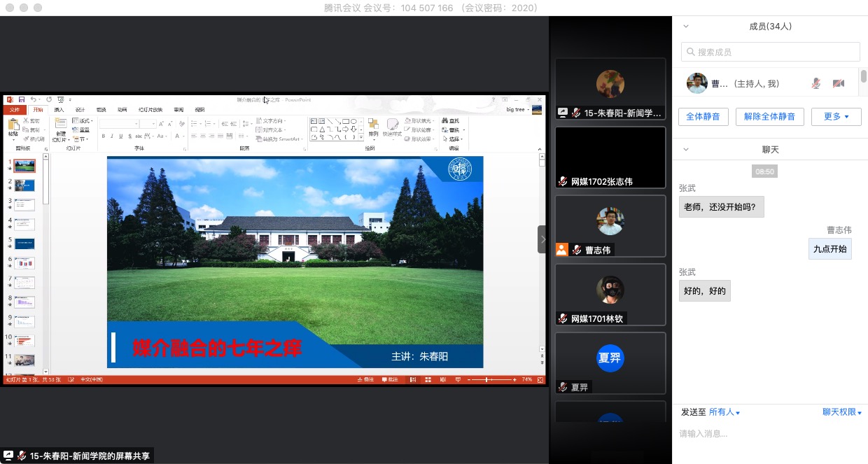
Task: Switch to the 插入 ribbon tab
Action: pyautogui.click(x=59, y=110)
